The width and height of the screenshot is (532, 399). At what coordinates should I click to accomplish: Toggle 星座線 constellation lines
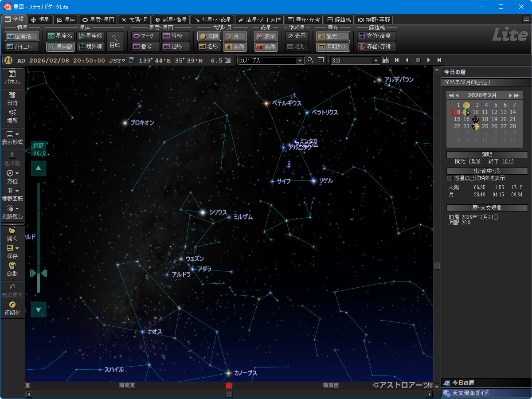point(60,47)
